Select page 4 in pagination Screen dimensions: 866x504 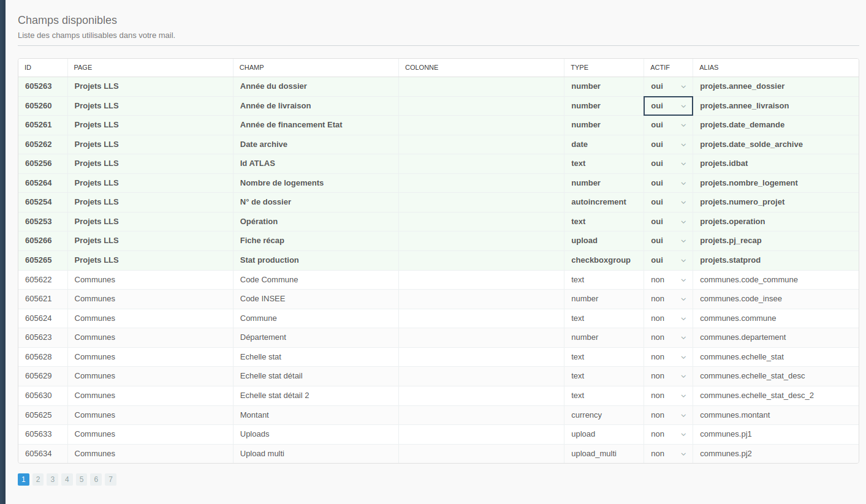(67, 480)
